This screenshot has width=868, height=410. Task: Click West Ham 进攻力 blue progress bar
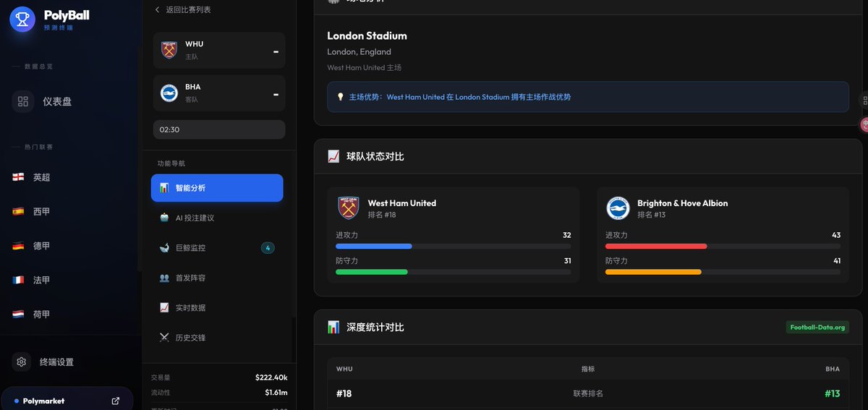click(x=374, y=247)
